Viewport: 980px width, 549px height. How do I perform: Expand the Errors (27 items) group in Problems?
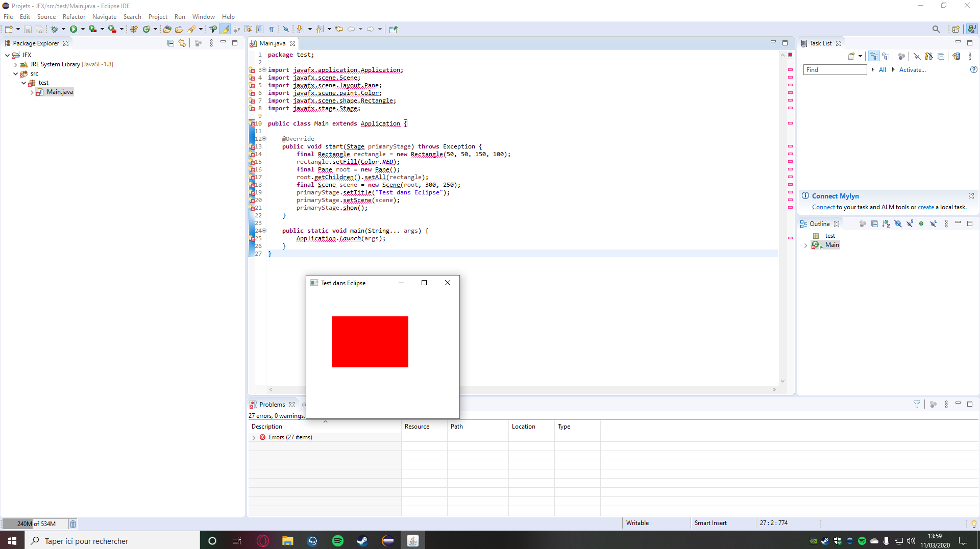(x=254, y=437)
